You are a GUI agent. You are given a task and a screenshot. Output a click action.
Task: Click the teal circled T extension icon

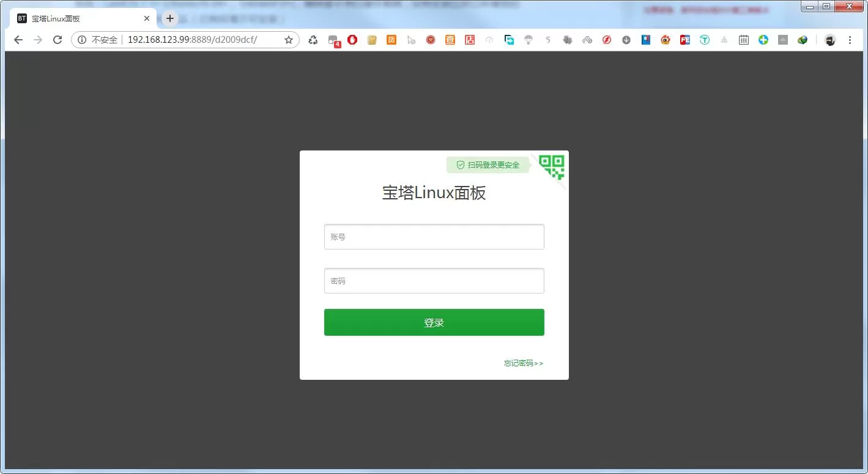[705, 40]
